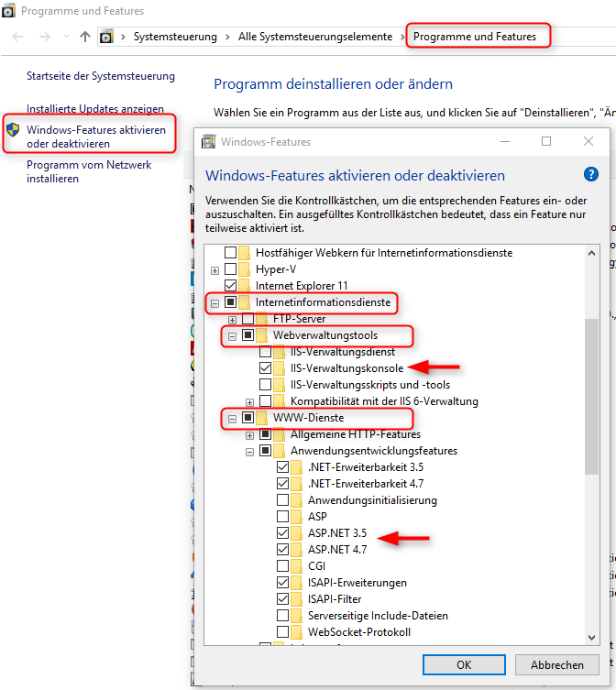Check the CGI checkbox
This screenshot has width=616, height=690.
pos(282,565)
